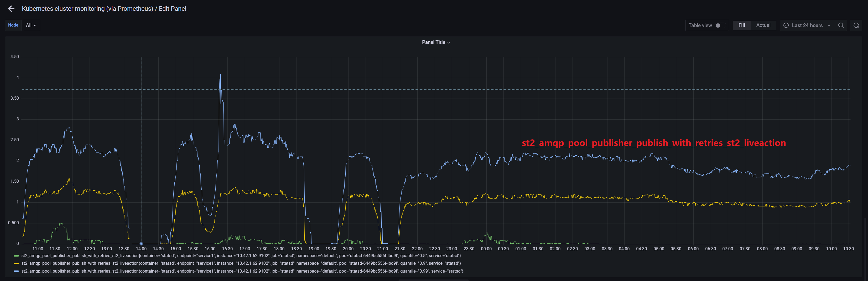868x281 pixels.
Task: Click the back arrow to exit Edit Panel
Action: 11,8
